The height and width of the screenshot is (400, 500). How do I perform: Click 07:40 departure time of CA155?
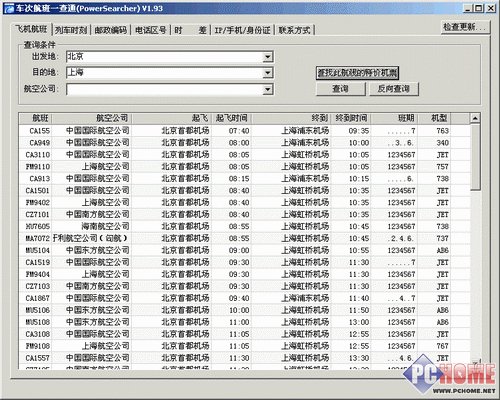pyautogui.click(x=239, y=131)
